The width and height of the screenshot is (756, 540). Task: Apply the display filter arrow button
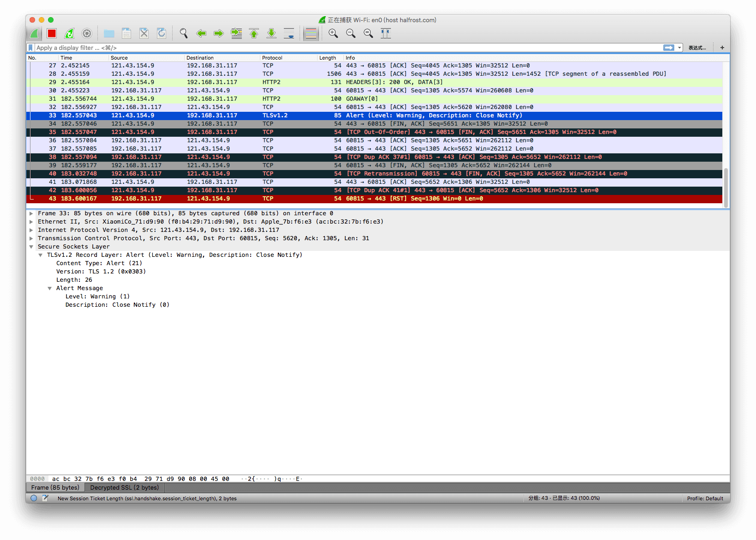point(668,48)
